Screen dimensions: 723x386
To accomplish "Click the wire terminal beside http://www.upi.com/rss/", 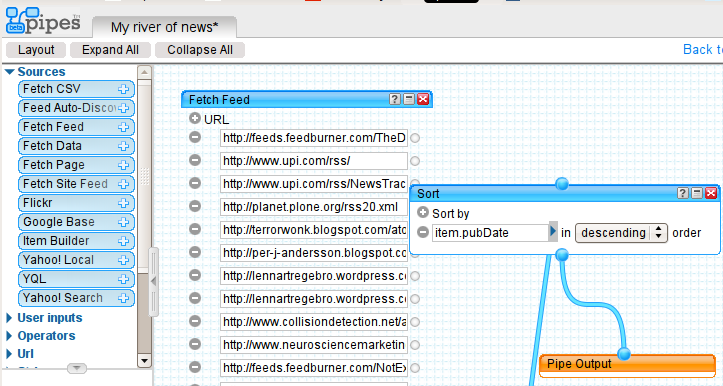I will (415, 161).
